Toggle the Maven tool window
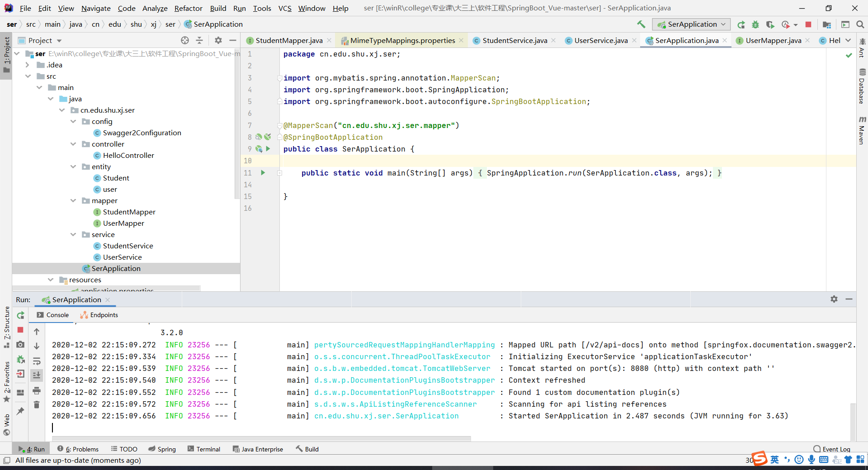 tap(862, 131)
